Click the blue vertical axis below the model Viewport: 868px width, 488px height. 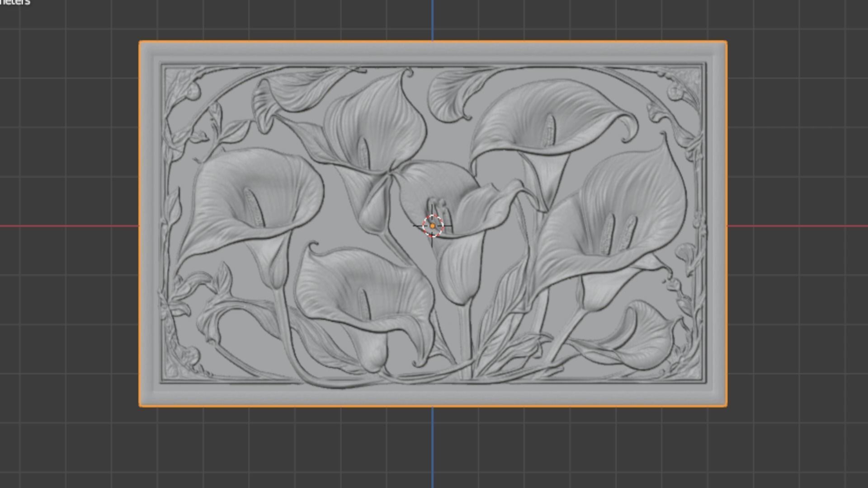[433, 447]
